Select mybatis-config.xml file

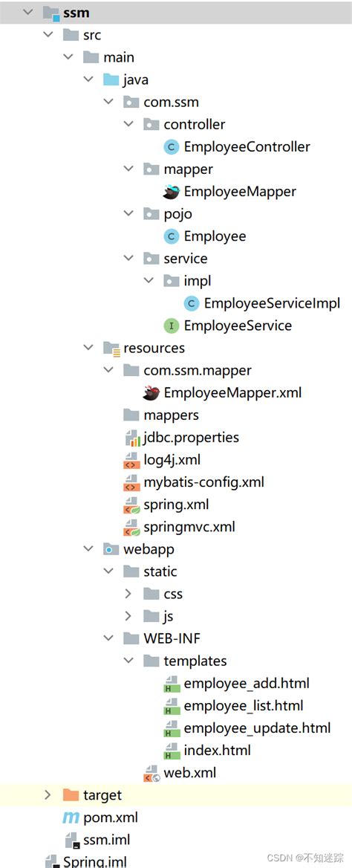pos(203,482)
